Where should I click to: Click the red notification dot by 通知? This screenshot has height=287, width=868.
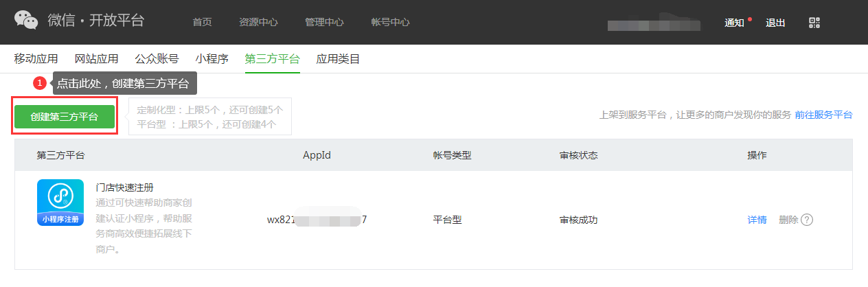[750, 19]
